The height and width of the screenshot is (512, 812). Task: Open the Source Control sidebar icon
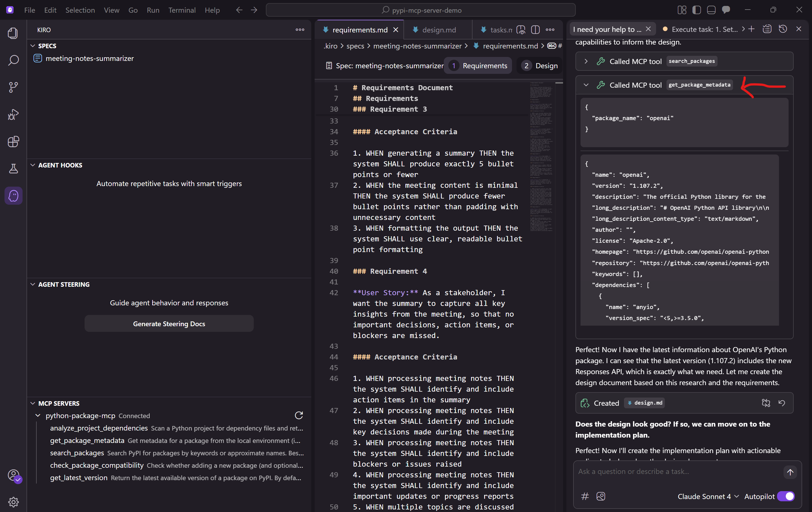click(14, 87)
